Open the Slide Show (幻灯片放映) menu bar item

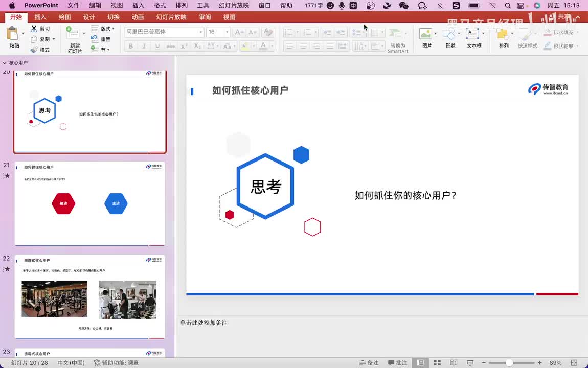234,5
